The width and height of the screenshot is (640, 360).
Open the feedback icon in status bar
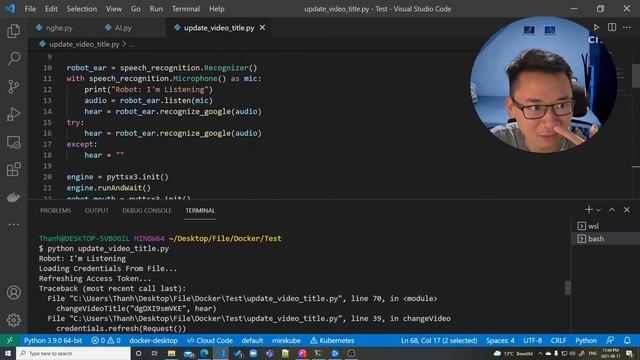(610, 340)
